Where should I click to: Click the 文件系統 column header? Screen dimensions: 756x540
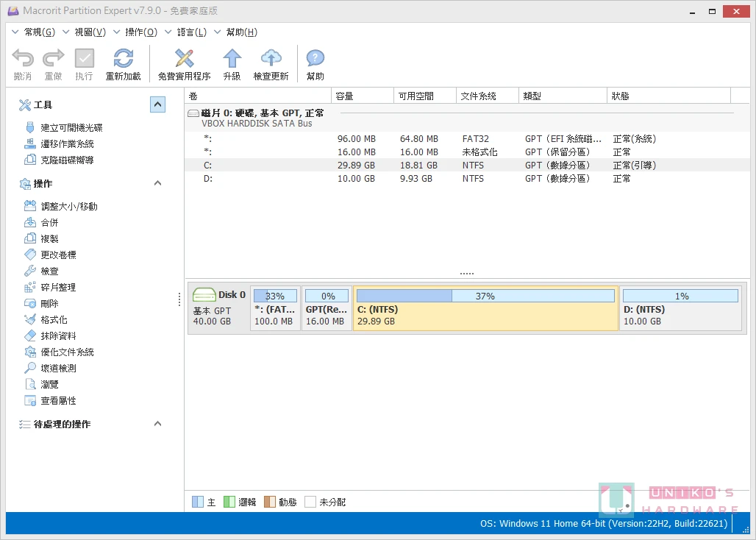pyautogui.click(x=488, y=96)
